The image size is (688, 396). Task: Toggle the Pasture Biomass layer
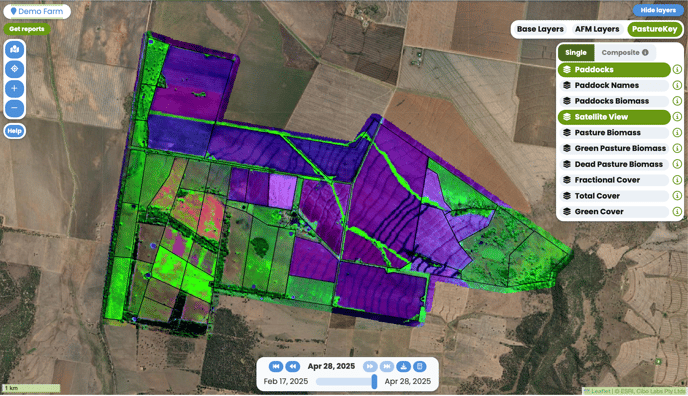[614, 133]
